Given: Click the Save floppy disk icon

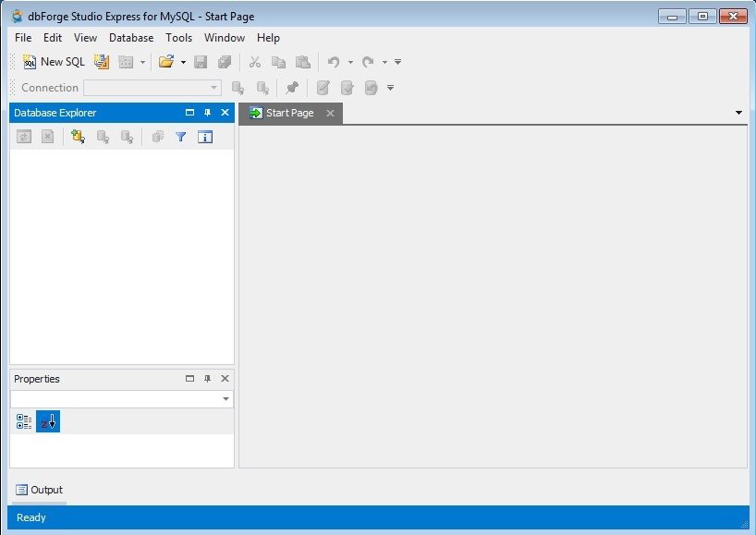Looking at the screenshot, I should (201, 62).
